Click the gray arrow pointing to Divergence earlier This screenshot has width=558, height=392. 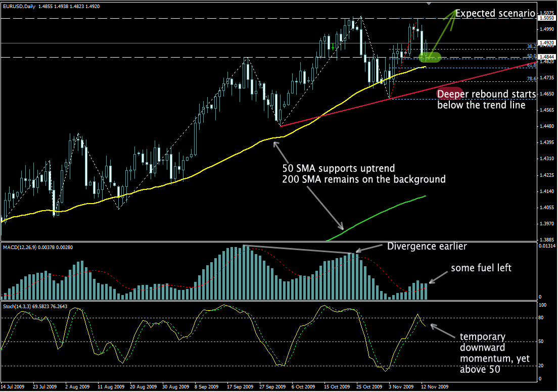[x=370, y=248]
